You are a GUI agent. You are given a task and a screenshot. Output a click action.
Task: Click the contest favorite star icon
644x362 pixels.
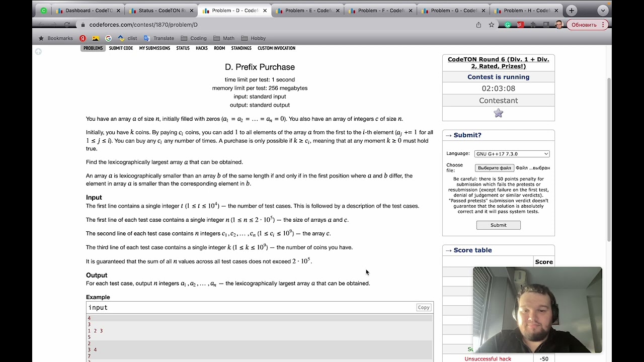click(499, 113)
